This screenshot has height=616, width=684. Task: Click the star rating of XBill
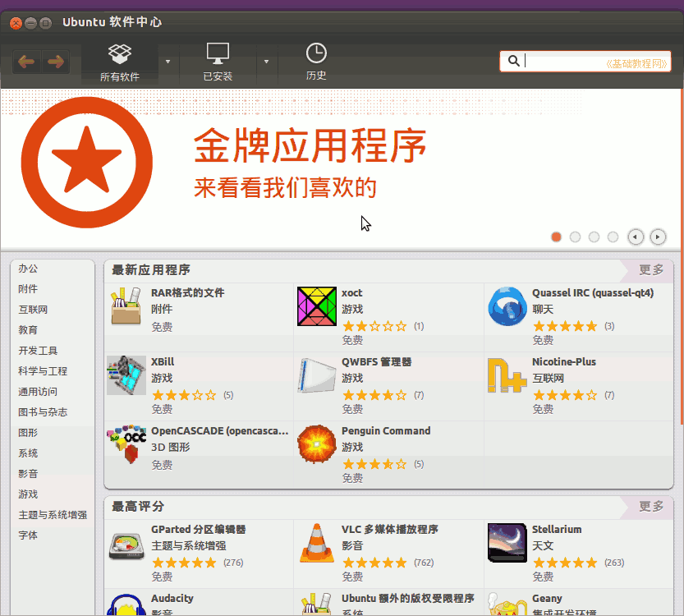(184, 395)
